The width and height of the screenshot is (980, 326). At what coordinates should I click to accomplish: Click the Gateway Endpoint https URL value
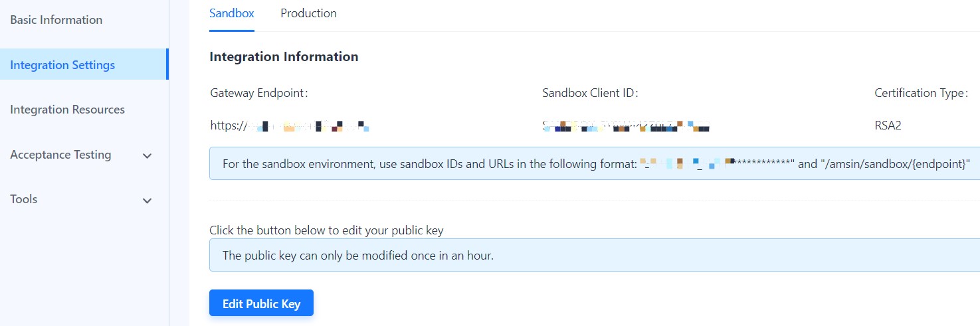tap(290, 125)
